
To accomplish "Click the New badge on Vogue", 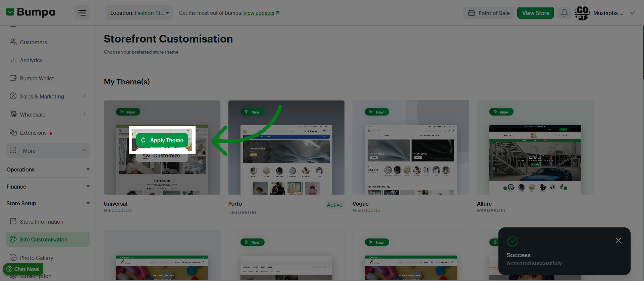I will coord(377,112).
